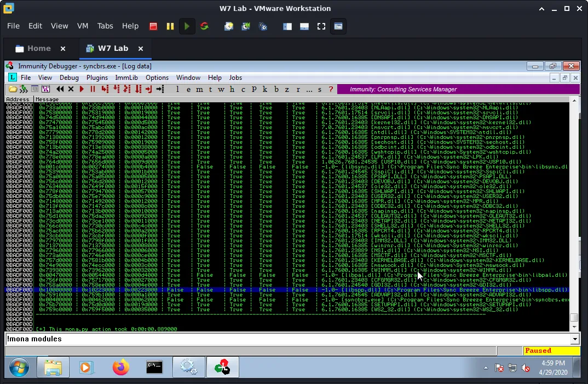The image size is (588, 384).
Task: Open the Jobs menu
Action: pyautogui.click(x=235, y=78)
